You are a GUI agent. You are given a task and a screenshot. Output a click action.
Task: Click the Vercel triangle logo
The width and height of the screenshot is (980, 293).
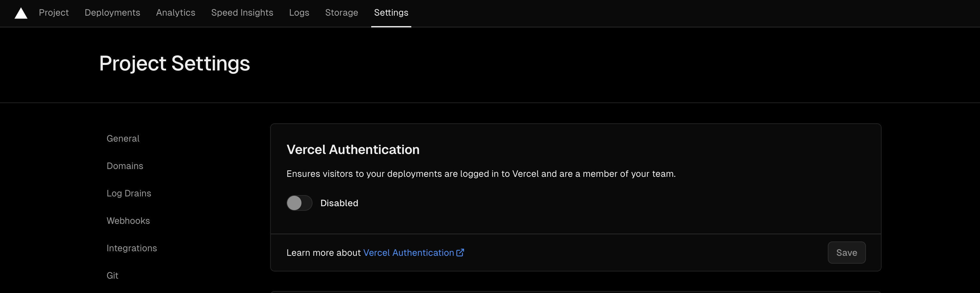pyautogui.click(x=21, y=13)
